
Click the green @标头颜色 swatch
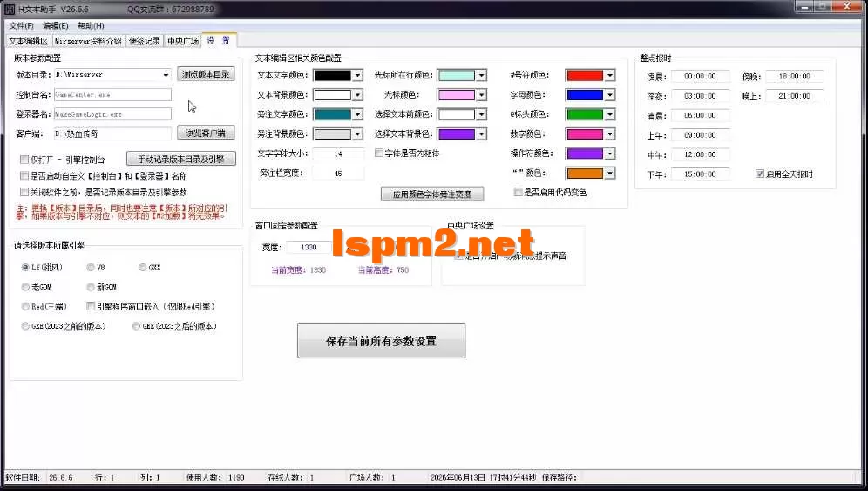(x=585, y=114)
